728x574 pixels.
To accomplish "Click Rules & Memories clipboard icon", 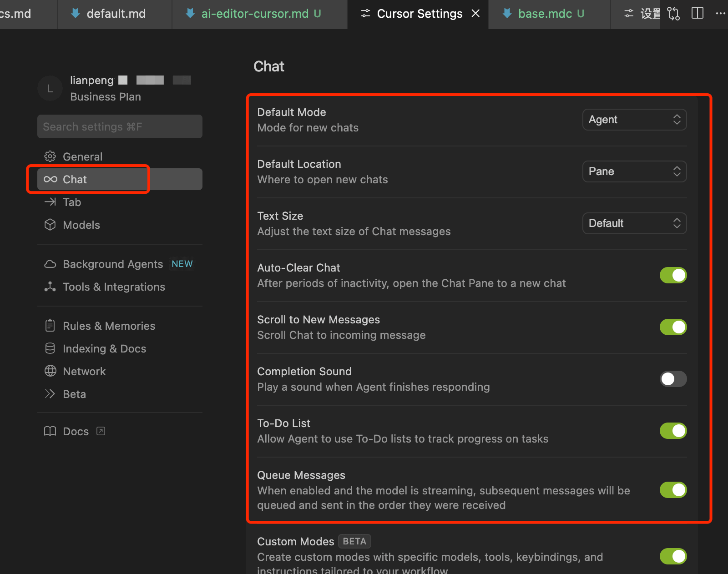I will point(50,326).
